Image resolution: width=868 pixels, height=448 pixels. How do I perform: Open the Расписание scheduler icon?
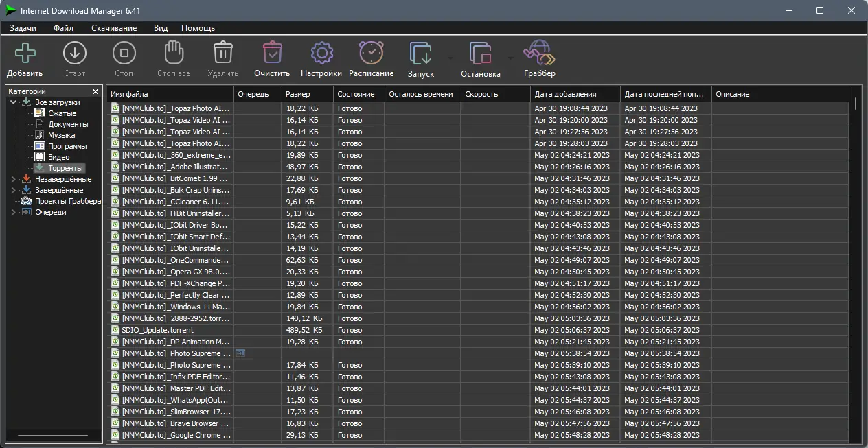point(371,53)
